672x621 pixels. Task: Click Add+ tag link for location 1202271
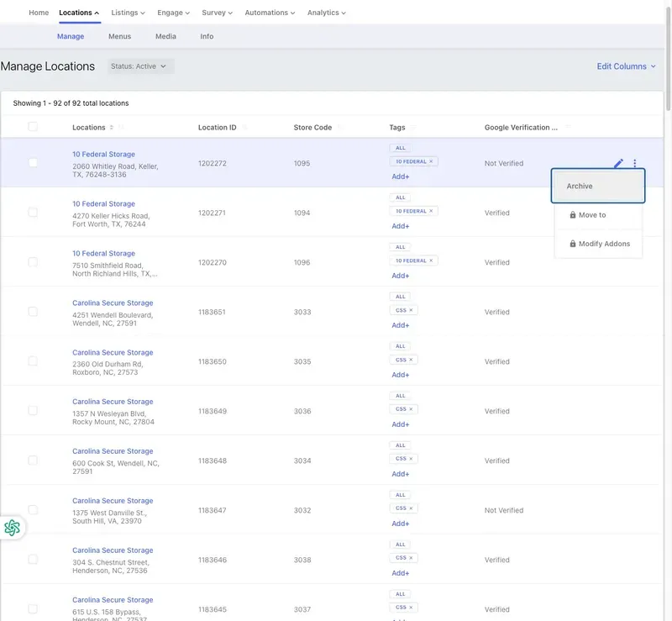(x=401, y=226)
